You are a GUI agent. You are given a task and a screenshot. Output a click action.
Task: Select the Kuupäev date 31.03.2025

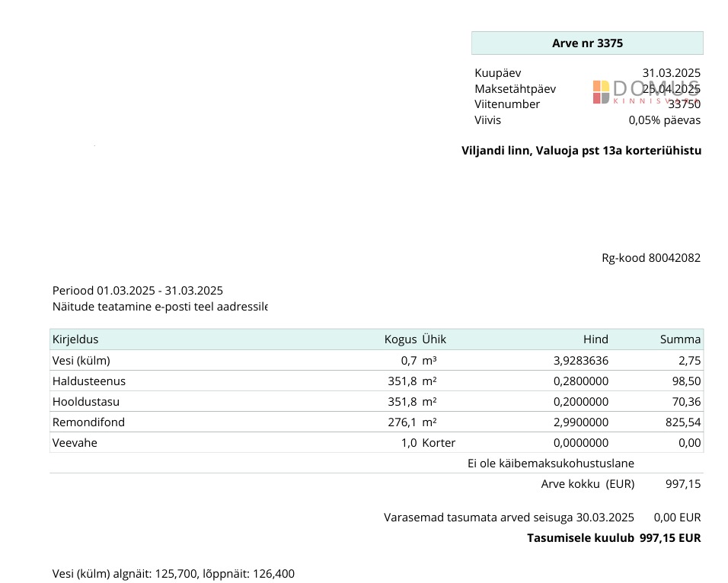click(x=671, y=73)
